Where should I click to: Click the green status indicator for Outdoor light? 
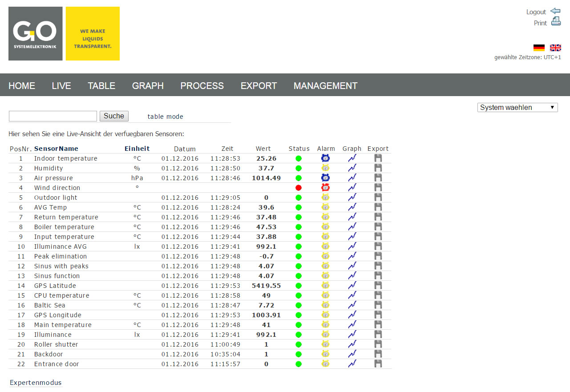pos(298,197)
